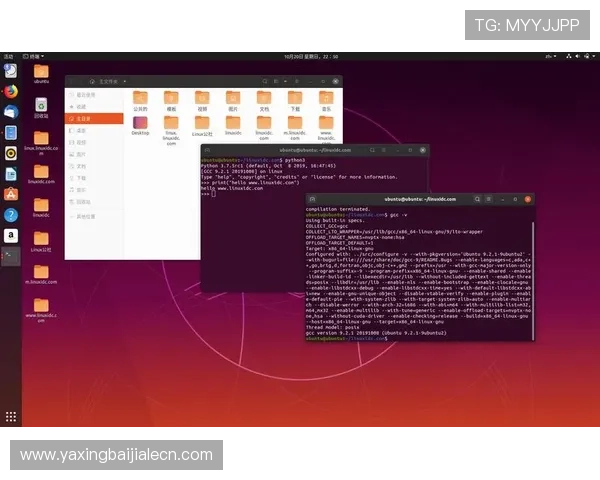Viewport: 600px width, 480px height.
Task: Click 活动 Activities in the top bar
Action: (7, 56)
